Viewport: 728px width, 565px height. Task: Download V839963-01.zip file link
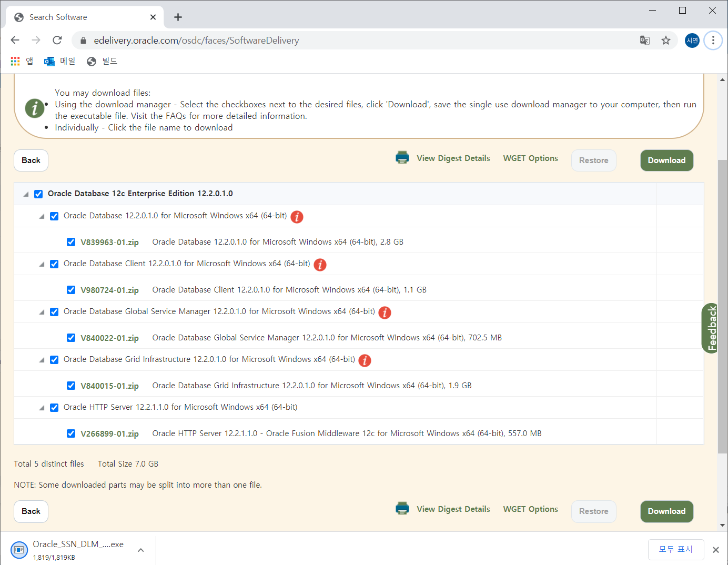pyautogui.click(x=109, y=243)
